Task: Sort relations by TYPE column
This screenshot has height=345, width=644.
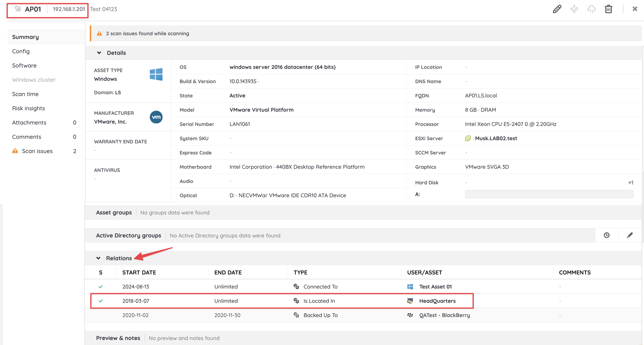Action: pyautogui.click(x=300, y=272)
